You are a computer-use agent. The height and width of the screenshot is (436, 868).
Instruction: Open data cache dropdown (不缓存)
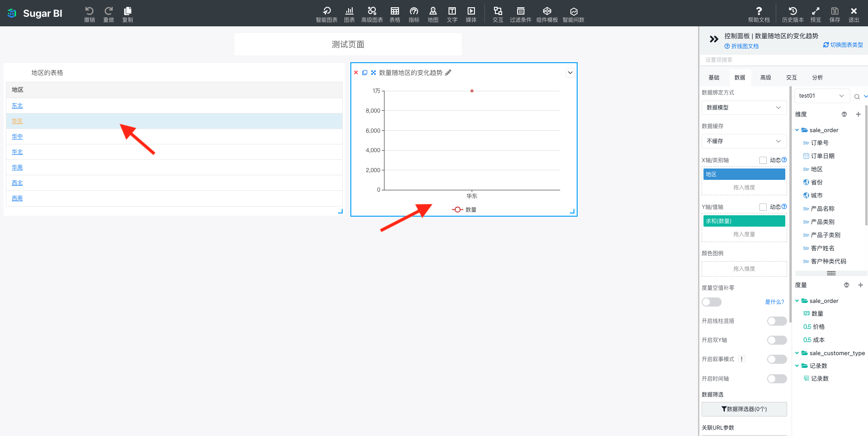pyautogui.click(x=744, y=141)
